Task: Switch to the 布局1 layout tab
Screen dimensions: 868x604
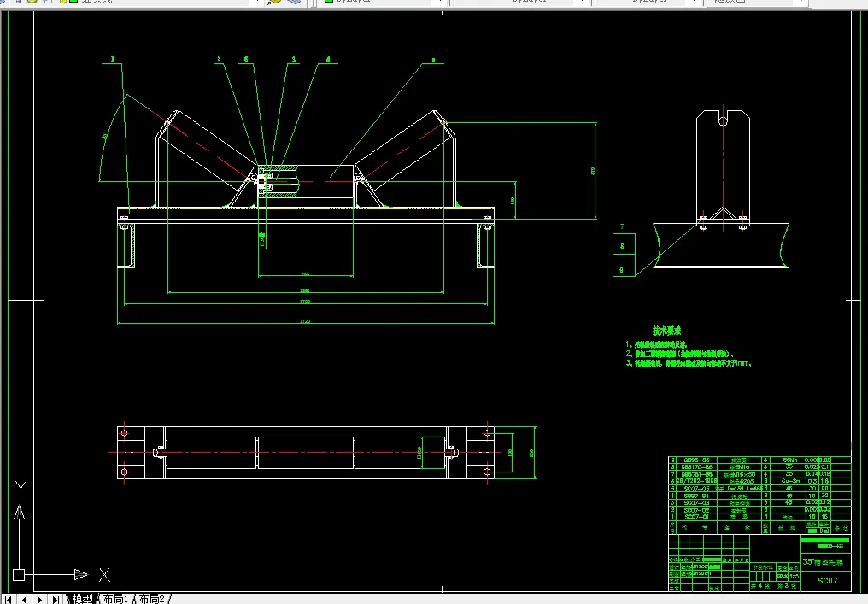Action: (116, 599)
